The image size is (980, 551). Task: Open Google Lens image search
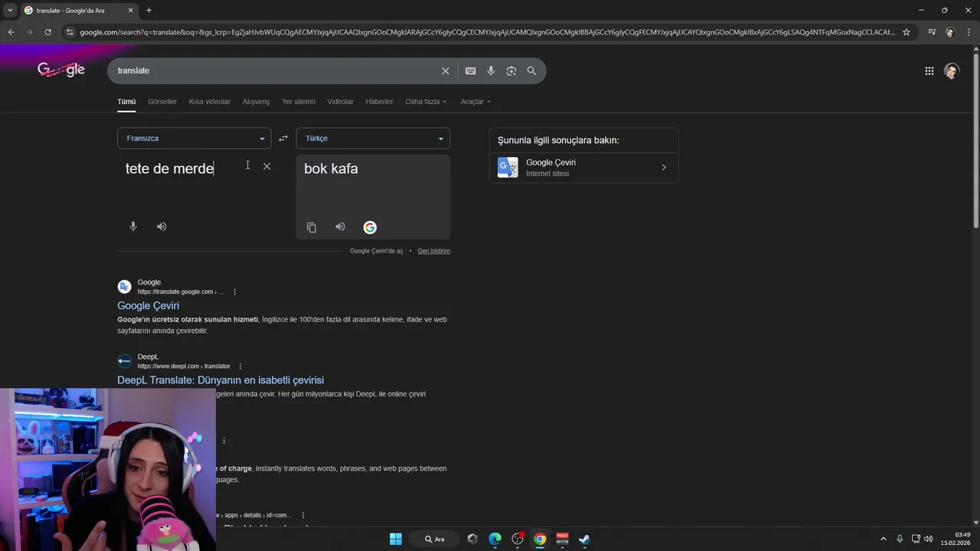coord(511,70)
